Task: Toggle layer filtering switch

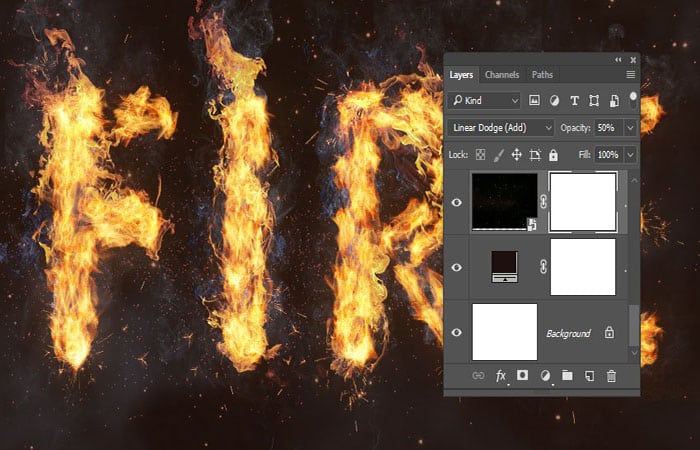Action: click(633, 100)
